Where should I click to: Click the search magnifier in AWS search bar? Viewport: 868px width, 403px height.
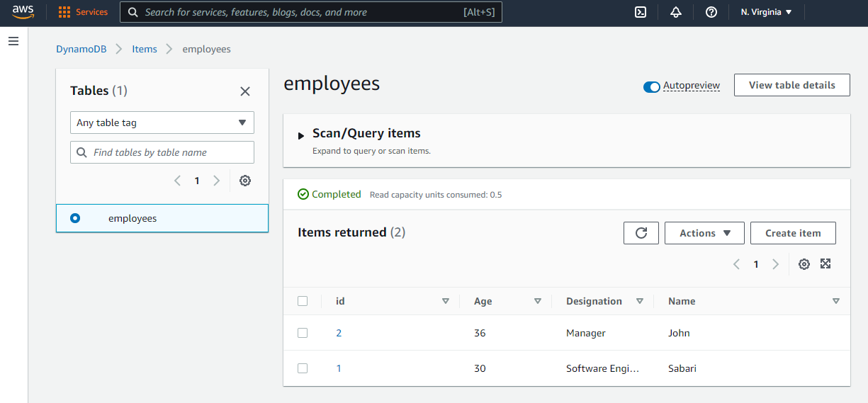133,12
